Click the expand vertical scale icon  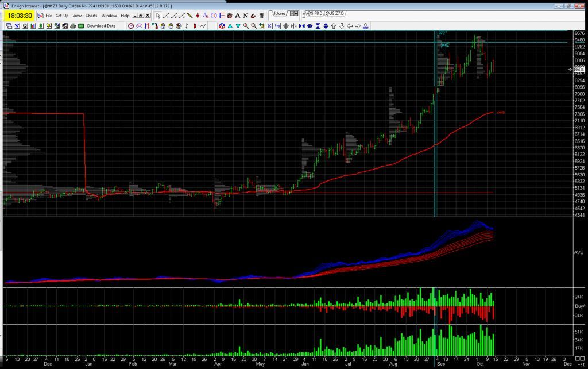click(x=326, y=26)
